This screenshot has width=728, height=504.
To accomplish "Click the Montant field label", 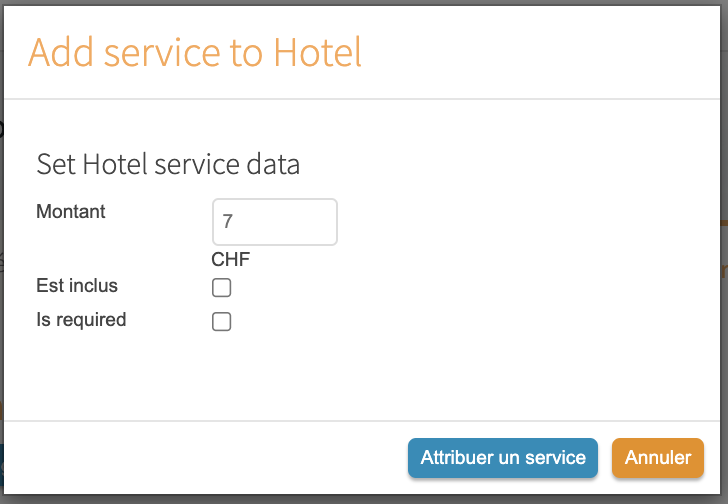I will point(71,212).
